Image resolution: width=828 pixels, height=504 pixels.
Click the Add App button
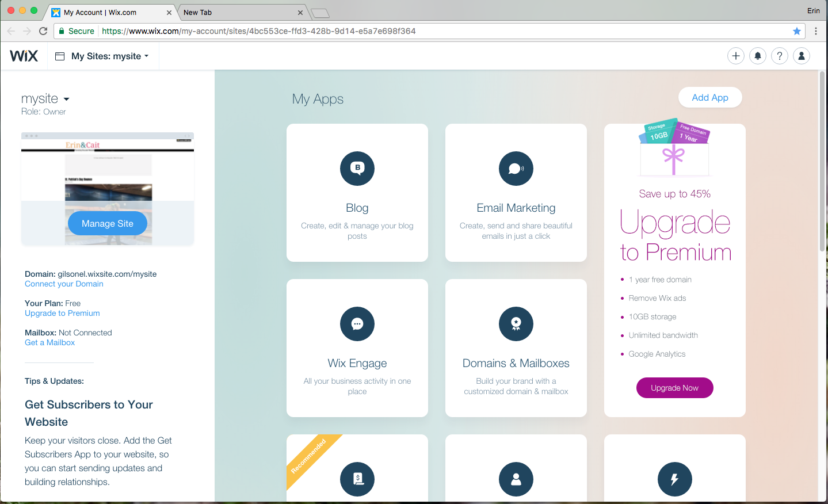(710, 97)
